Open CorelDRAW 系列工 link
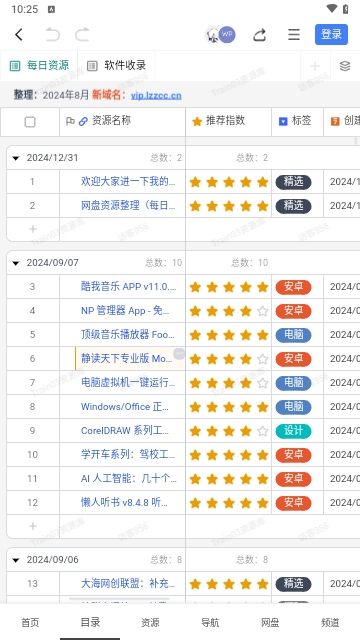The width and height of the screenshot is (360, 640). [125, 431]
